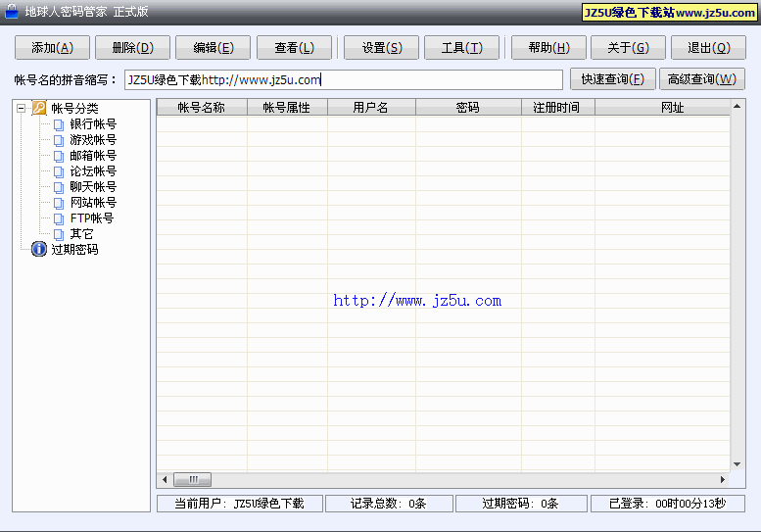Select 网站帐号 category
Viewport: 761px width, 532px height.
pos(93,203)
